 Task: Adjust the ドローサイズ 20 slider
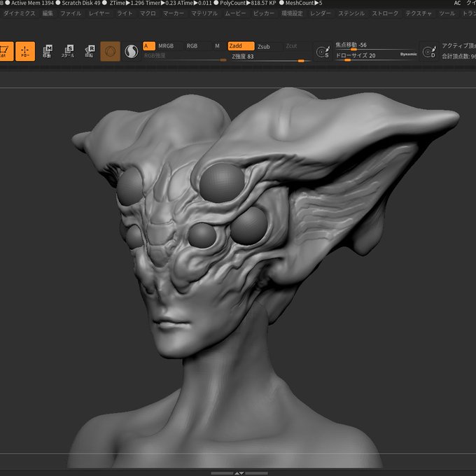coord(375,57)
